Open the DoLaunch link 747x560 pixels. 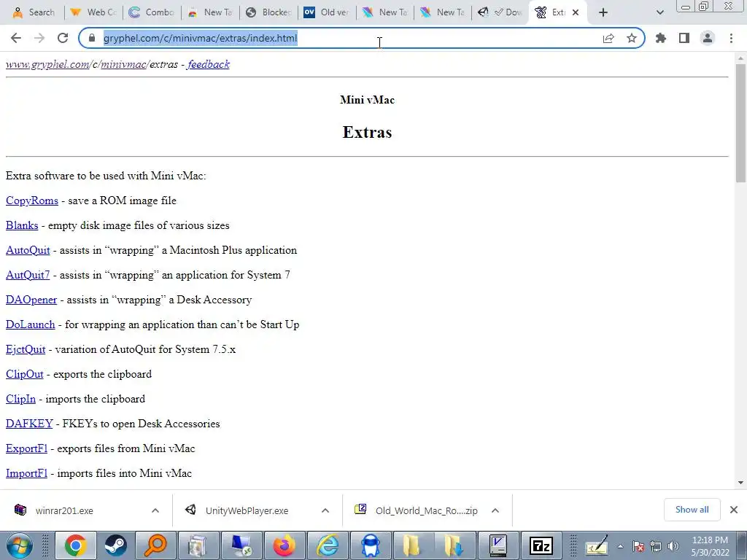pos(31,324)
